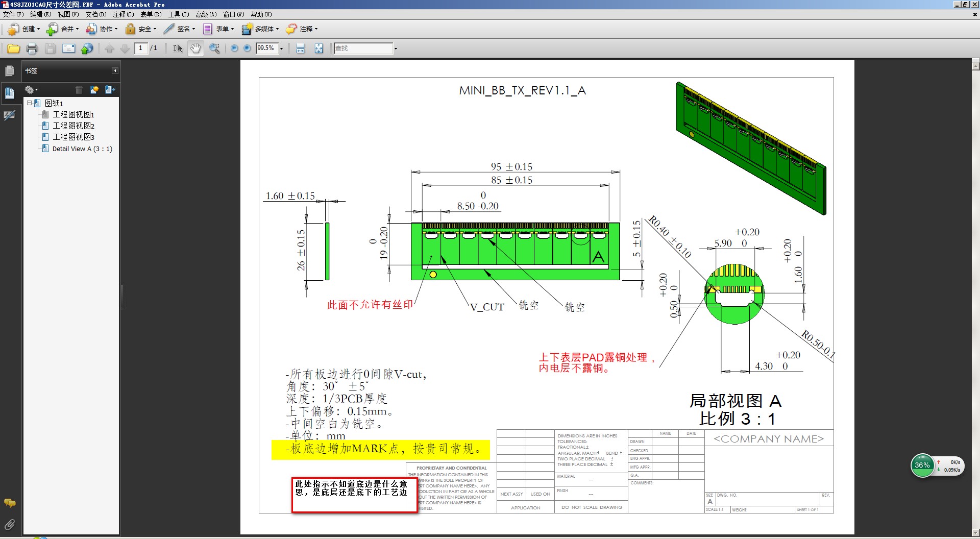The image size is (980, 539).
Task: Open the 合并 (Combine) dropdown
Action: coord(63,29)
